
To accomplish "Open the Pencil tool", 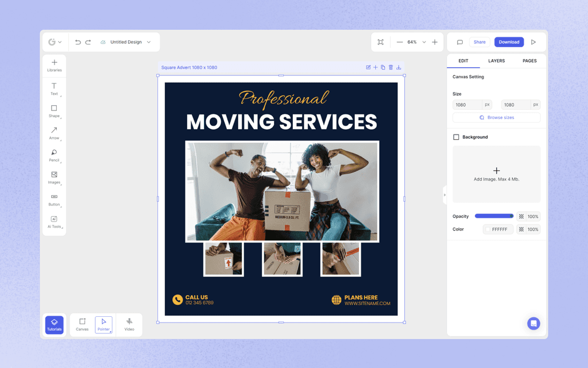I will pyautogui.click(x=54, y=154).
